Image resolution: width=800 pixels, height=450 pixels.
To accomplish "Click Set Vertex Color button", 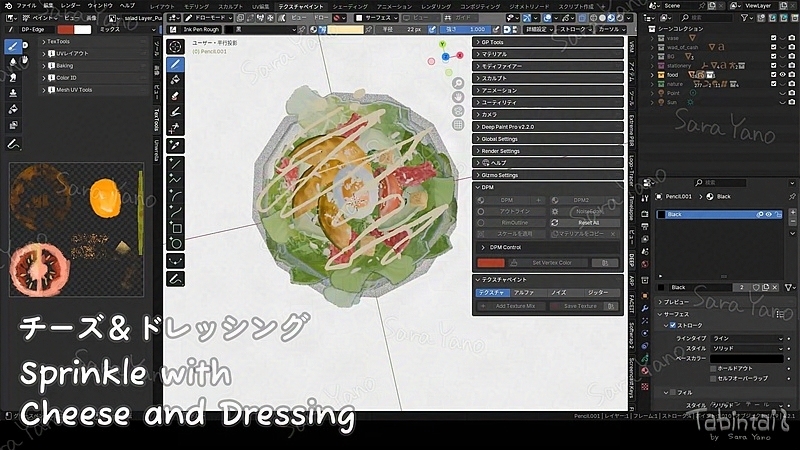I will pos(547,263).
